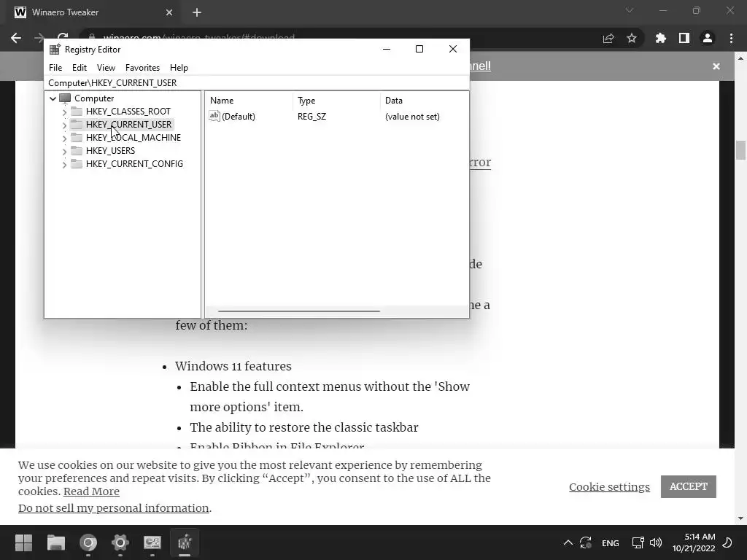Select the HKEY_CURRENT_CONFIG key

[x=134, y=164]
